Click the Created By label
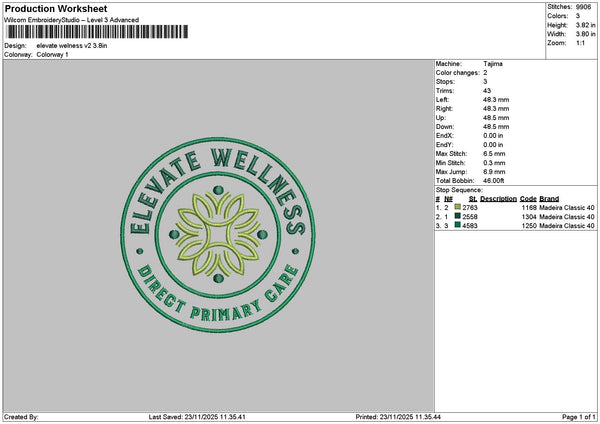The width and height of the screenshot is (600, 424). 21,417
